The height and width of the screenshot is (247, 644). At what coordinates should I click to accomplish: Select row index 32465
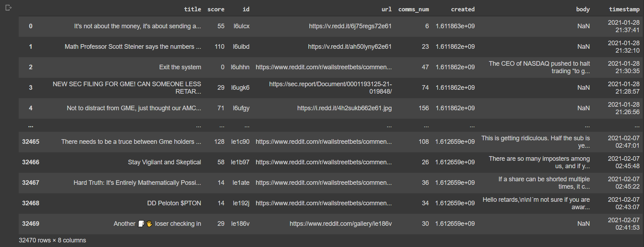[31, 142]
